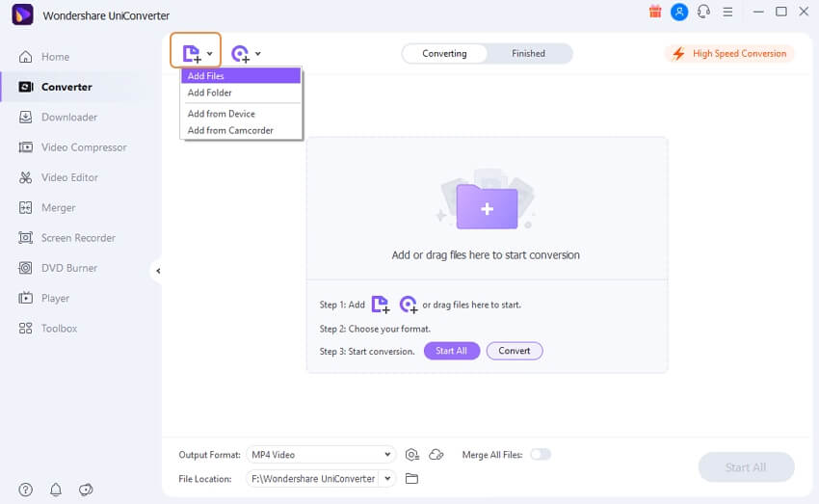Click the purple Start All button in Step 3

pyautogui.click(x=451, y=351)
